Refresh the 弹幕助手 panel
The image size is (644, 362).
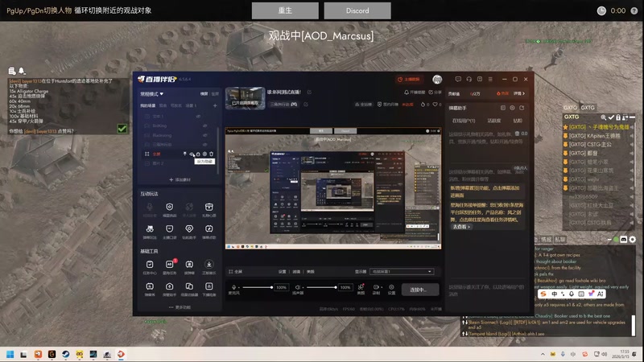[x=522, y=108]
